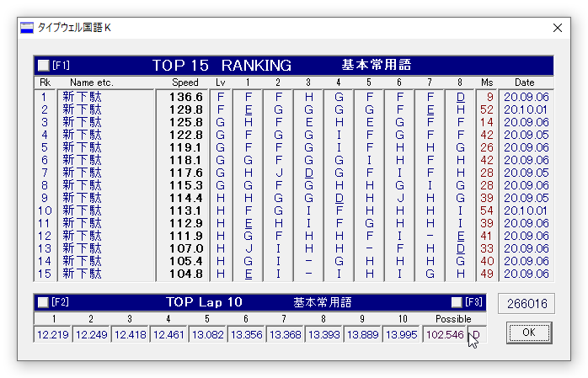The image size is (588, 378).
Task: Click speed value 136.6
Action: (x=185, y=97)
